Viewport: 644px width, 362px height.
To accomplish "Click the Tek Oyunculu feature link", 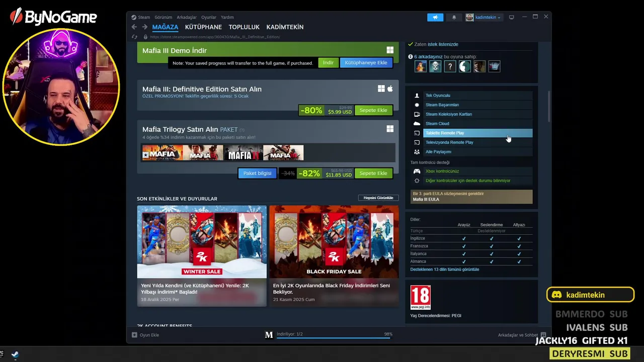I will pyautogui.click(x=438, y=96).
